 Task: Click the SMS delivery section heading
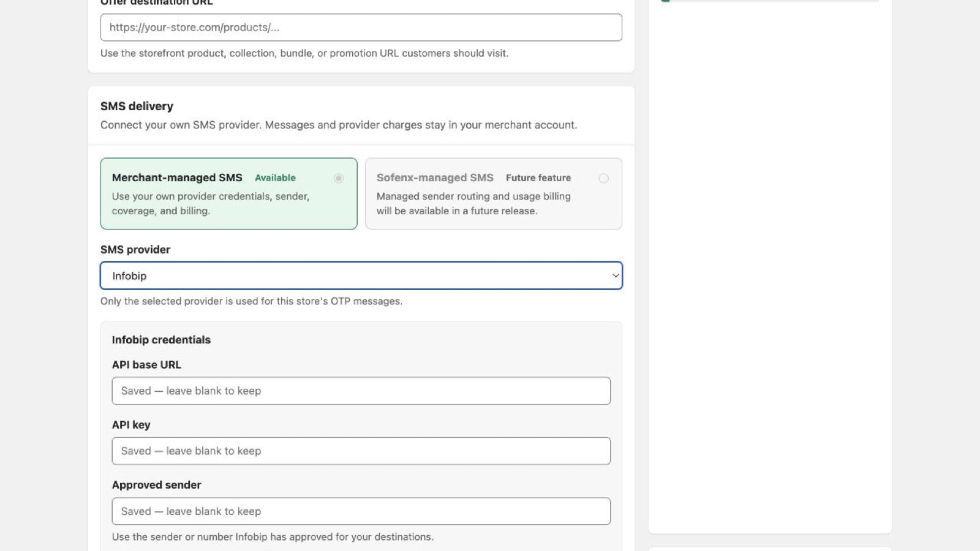coord(137,106)
